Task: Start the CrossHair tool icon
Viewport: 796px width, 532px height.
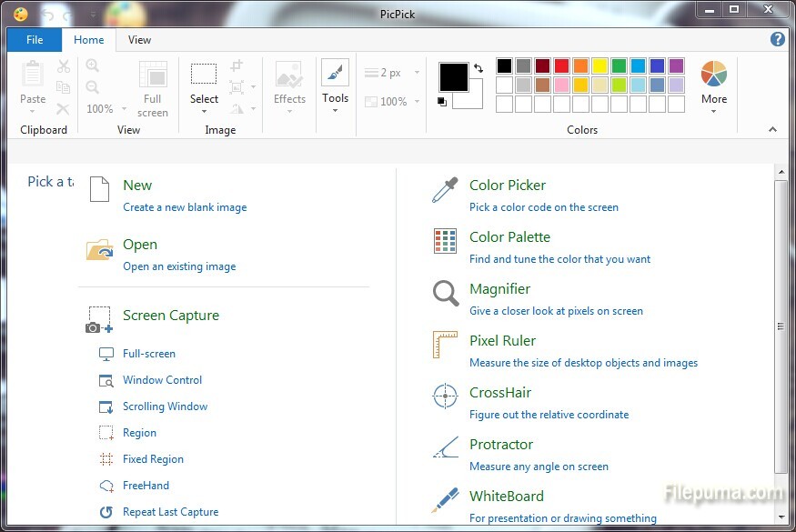Action: [x=444, y=396]
